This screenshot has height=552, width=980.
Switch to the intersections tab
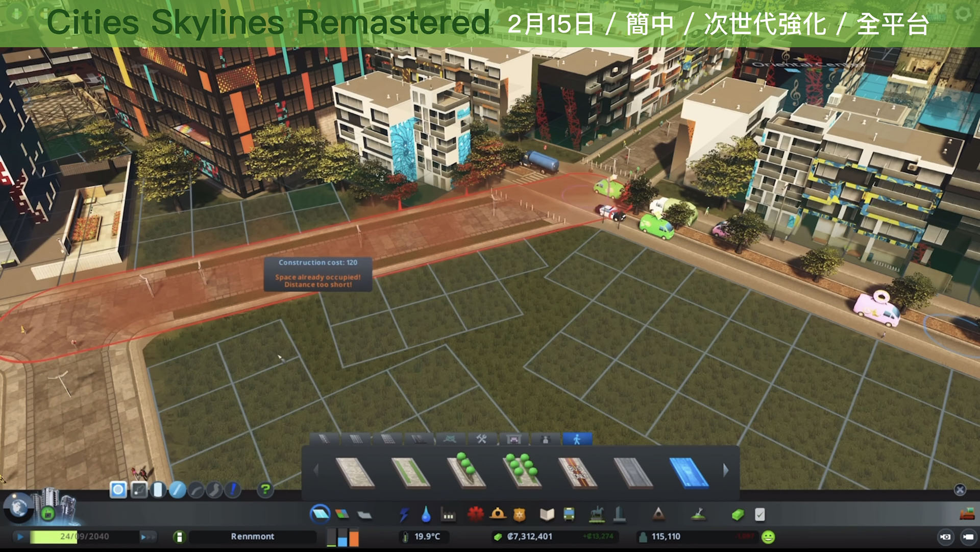point(450,439)
